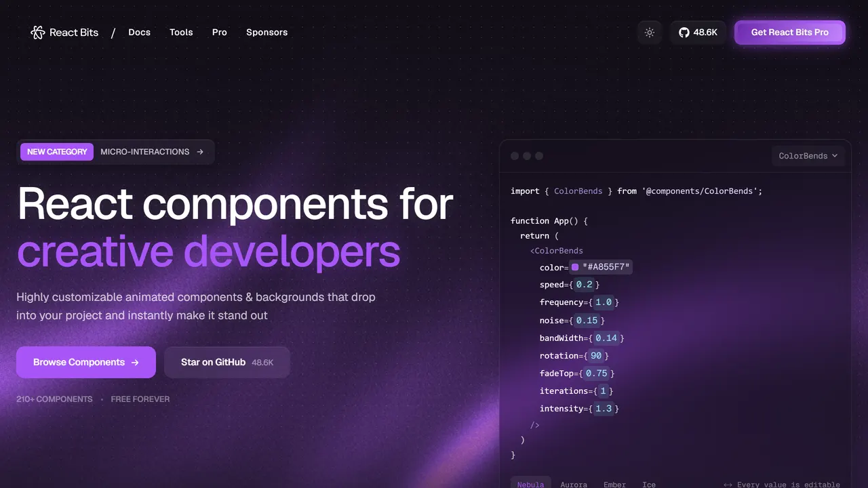Click Get React Bits Pro button
This screenshot has height=488, width=868.
pyautogui.click(x=790, y=33)
